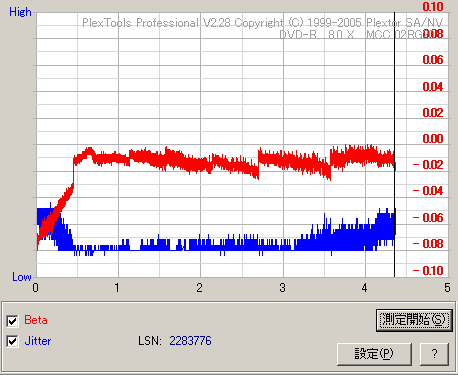Uncheck the Jitter checkbox

click(x=12, y=341)
